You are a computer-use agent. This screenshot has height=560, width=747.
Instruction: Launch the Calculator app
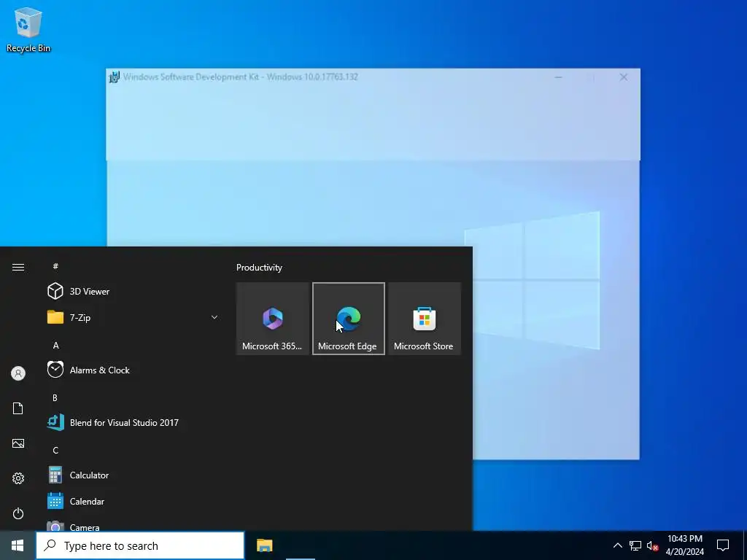131,475
